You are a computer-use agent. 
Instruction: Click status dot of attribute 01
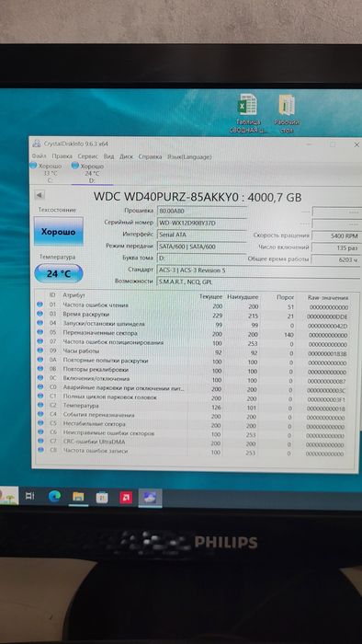(x=40, y=305)
